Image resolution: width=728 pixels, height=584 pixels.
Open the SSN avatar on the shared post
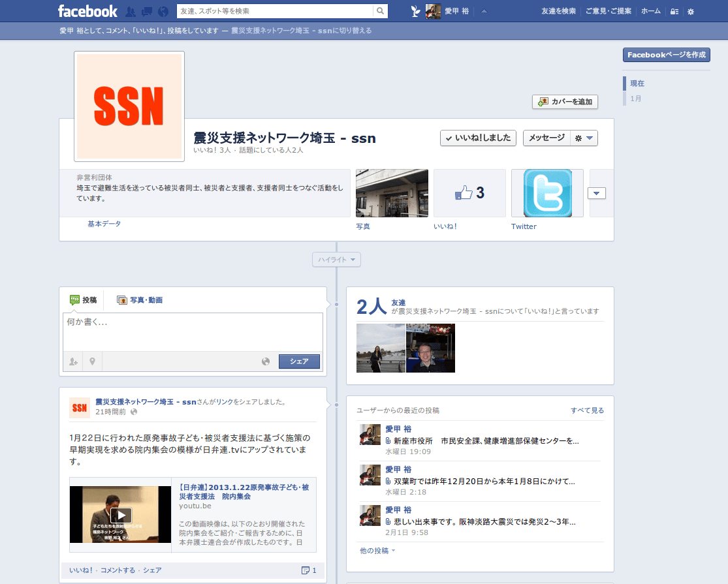(x=80, y=408)
